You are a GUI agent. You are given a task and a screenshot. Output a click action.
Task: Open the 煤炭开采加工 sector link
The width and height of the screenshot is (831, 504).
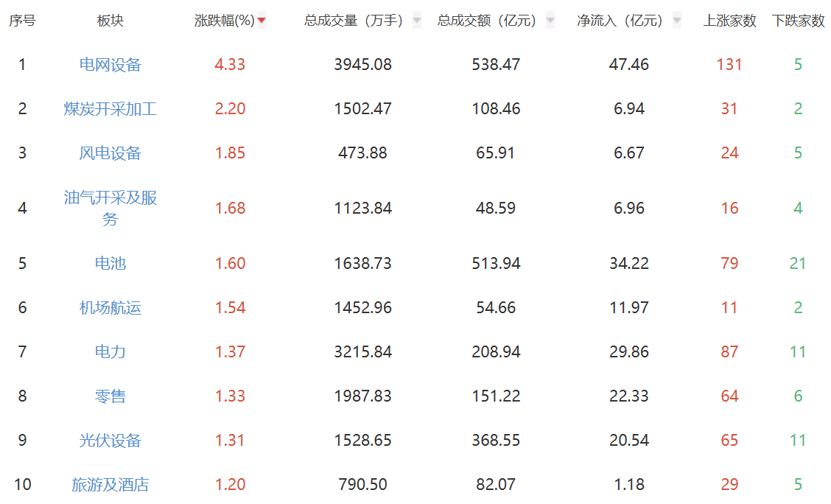(111, 109)
